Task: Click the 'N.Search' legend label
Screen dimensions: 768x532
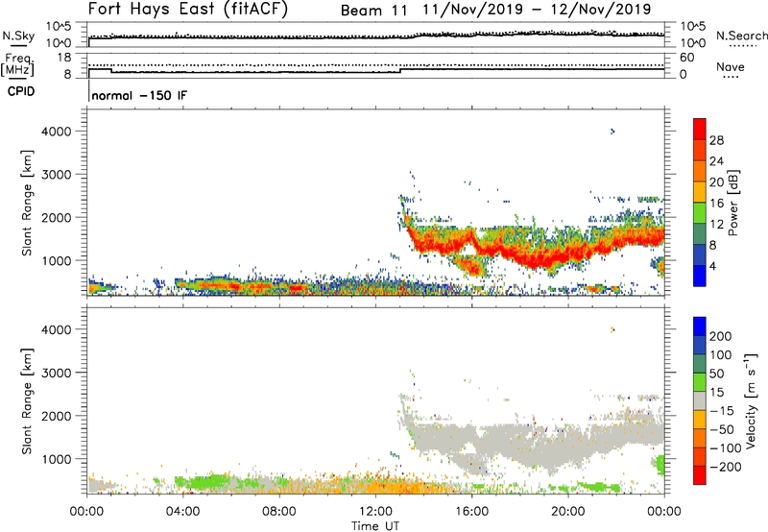Action: tap(741, 36)
